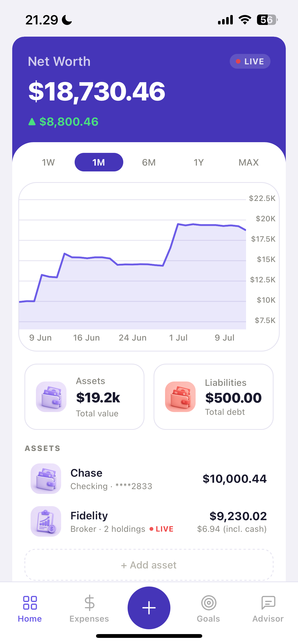The width and height of the screenshot is (298, 644).
Task: Open the Advisor chat bubble icon
Action: click(268, 603)
